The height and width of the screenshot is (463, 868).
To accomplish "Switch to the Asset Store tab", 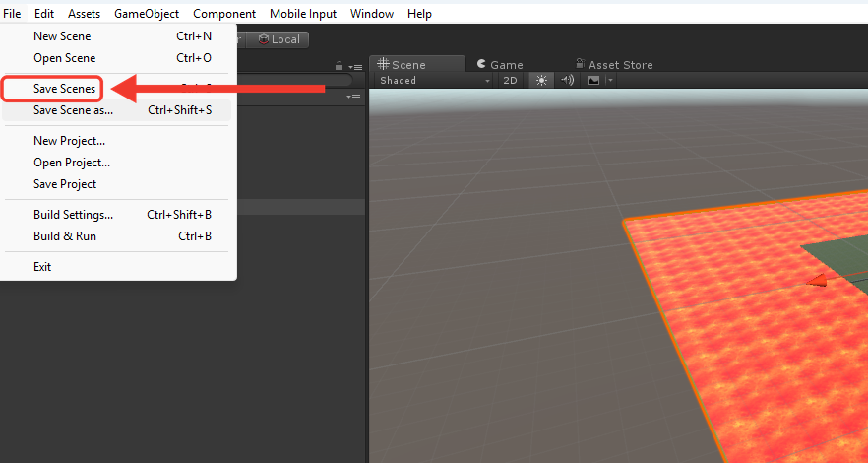I will [x=614, y=65].
